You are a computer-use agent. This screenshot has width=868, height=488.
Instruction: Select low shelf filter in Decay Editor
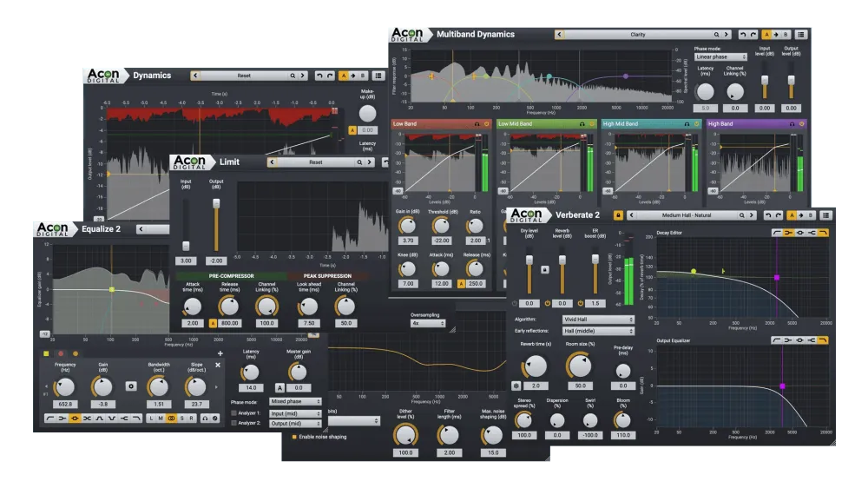pos(788,233)
